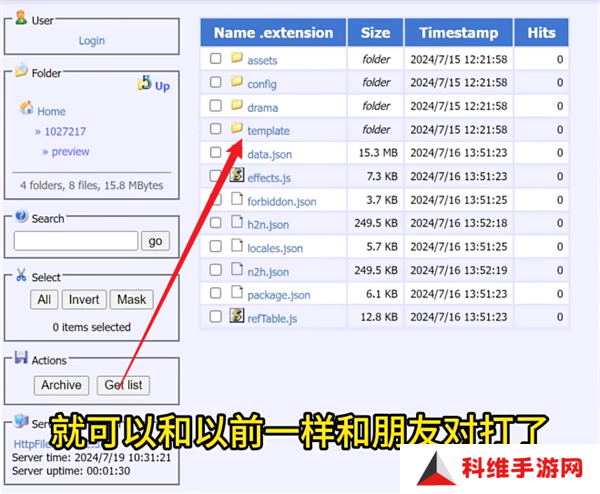Open forbiddon.json file link
Viewport: 600px width, 494px height.
click(282, 202)
